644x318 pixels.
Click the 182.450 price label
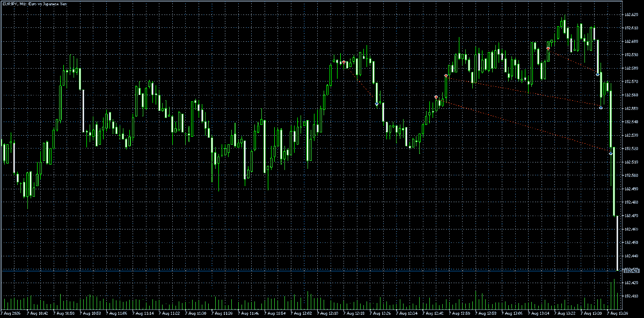(631, 242)
